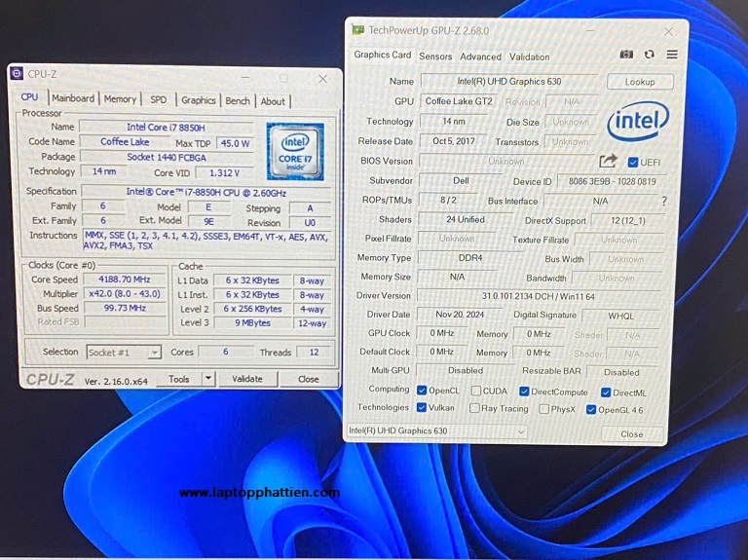Toggle the Ray Tracing checkbox
Screen dimensions: 748x560
tap(475, 408)
